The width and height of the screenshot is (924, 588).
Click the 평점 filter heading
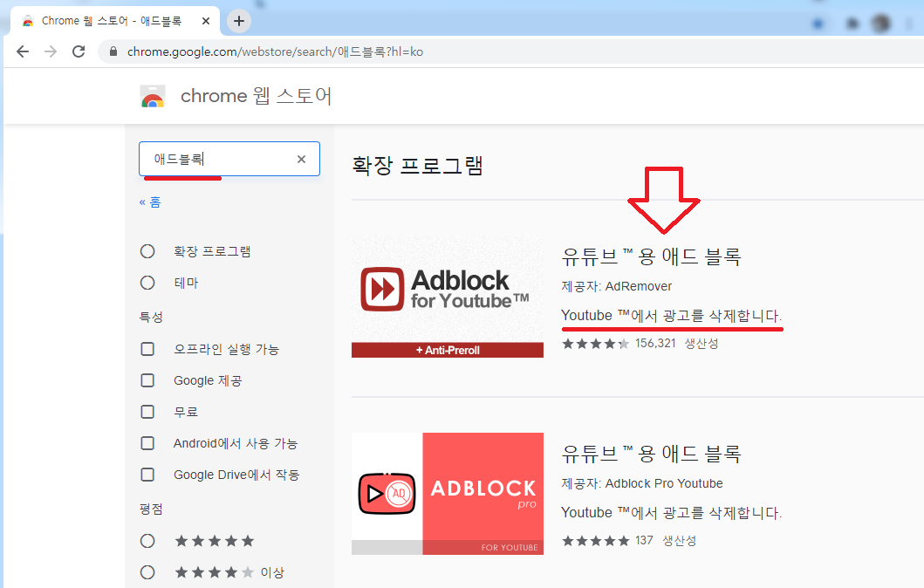(151, 509)
